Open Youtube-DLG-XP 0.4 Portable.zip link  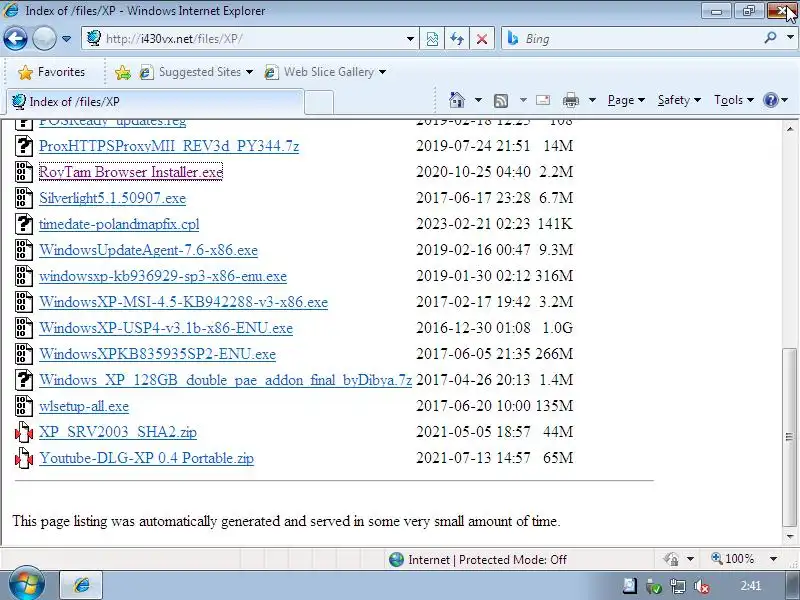[x=146, y=458]
